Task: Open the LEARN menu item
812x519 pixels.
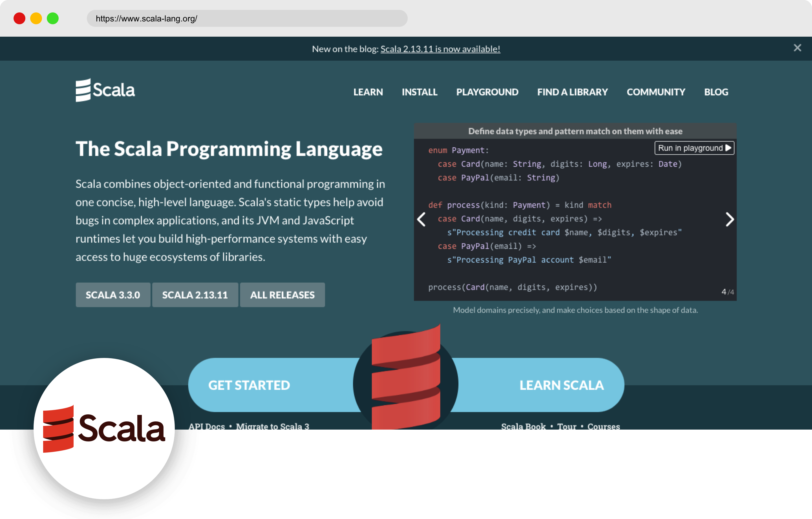Action: click(368, 92)
